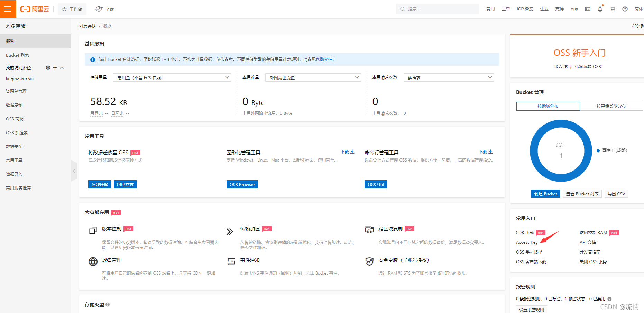644x313 pixels.
Task: Collapse 我的访问路径 section chevron
Action: [x=62, y=68]
